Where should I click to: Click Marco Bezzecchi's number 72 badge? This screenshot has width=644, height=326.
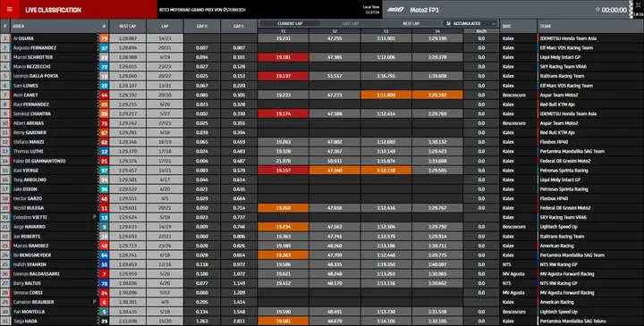[104, 66]
